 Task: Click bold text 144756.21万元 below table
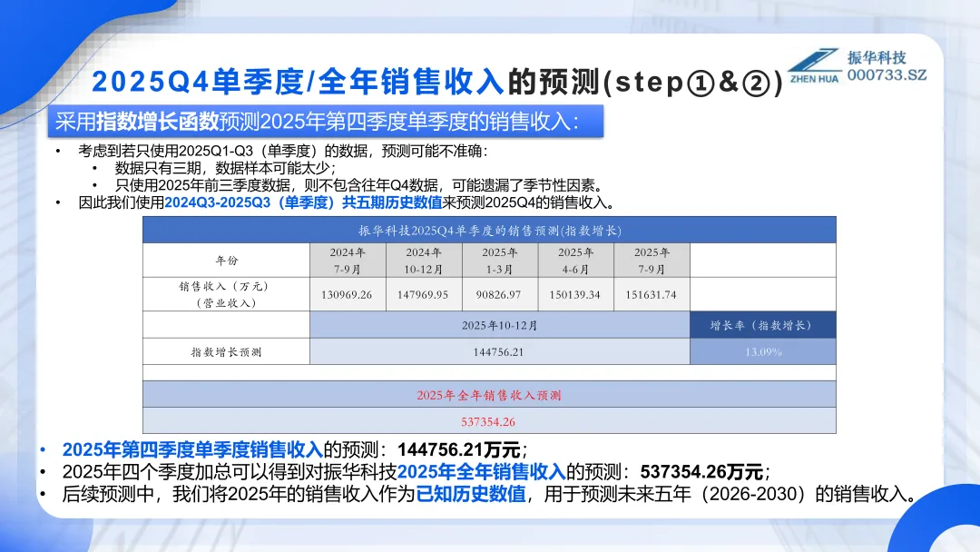point(459,449)
